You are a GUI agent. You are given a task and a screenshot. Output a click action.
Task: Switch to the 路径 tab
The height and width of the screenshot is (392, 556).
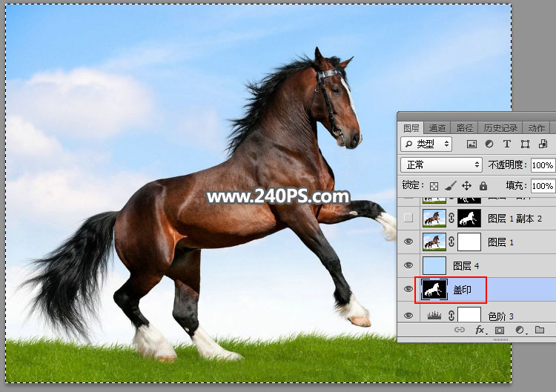464,128
